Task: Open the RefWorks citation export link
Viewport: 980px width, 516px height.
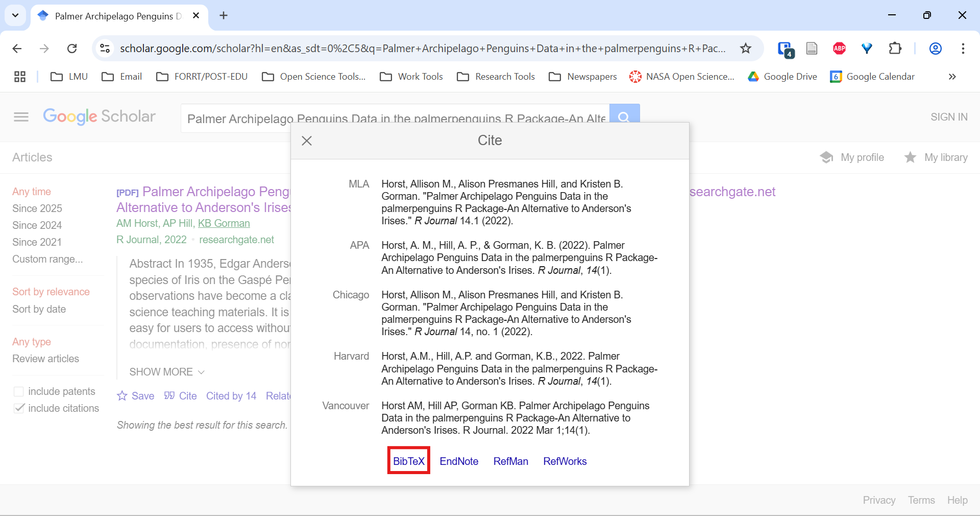Action: [565, 461]
